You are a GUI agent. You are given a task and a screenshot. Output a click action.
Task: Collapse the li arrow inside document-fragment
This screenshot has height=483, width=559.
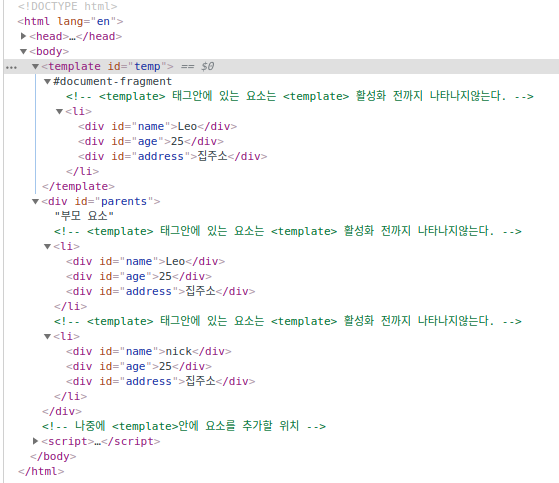tap(59, 112)
